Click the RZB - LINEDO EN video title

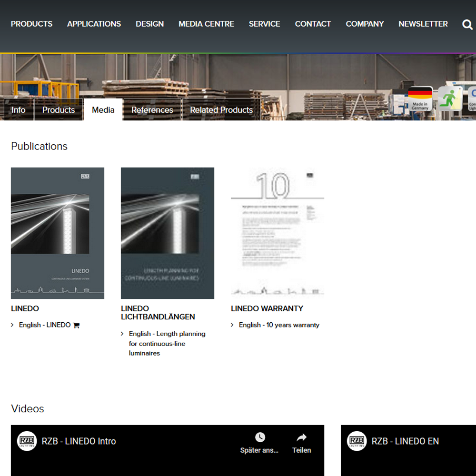click(405, 441)
